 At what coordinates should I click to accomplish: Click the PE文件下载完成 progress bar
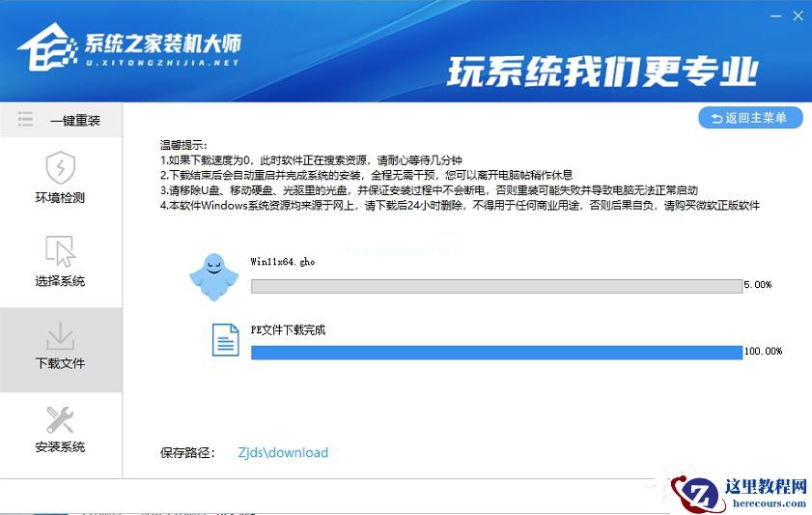tap(496, 353)
